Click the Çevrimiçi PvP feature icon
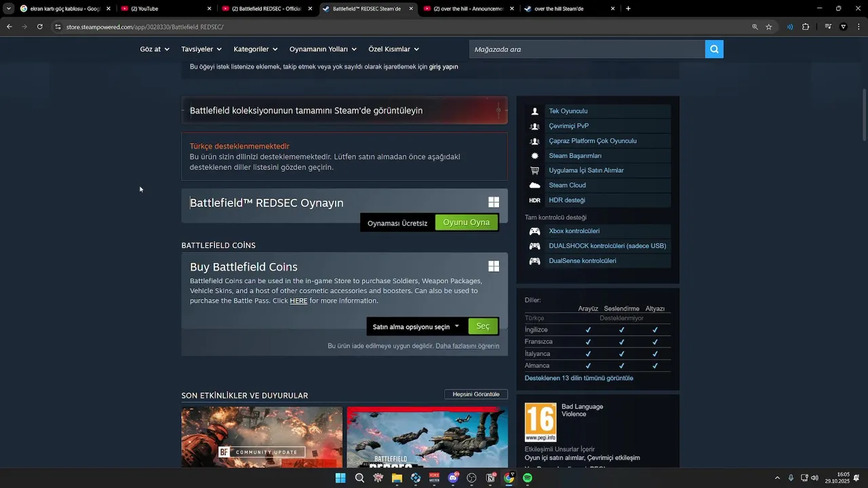The width and height of the screenshot is (868, 488). tap(535, 126)
